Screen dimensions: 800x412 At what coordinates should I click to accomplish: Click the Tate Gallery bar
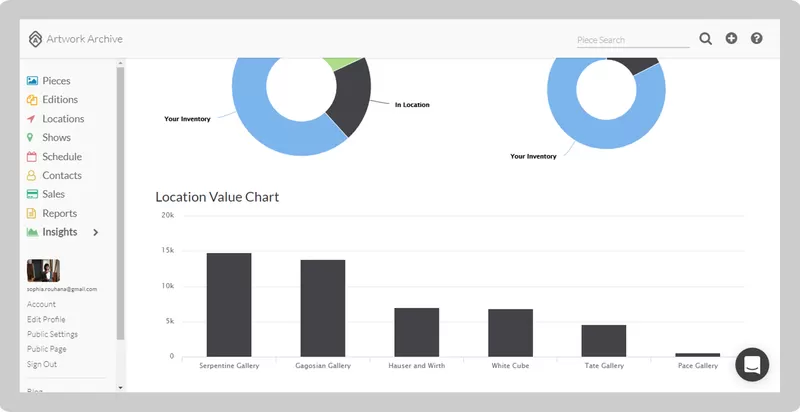tap(604, 341)
